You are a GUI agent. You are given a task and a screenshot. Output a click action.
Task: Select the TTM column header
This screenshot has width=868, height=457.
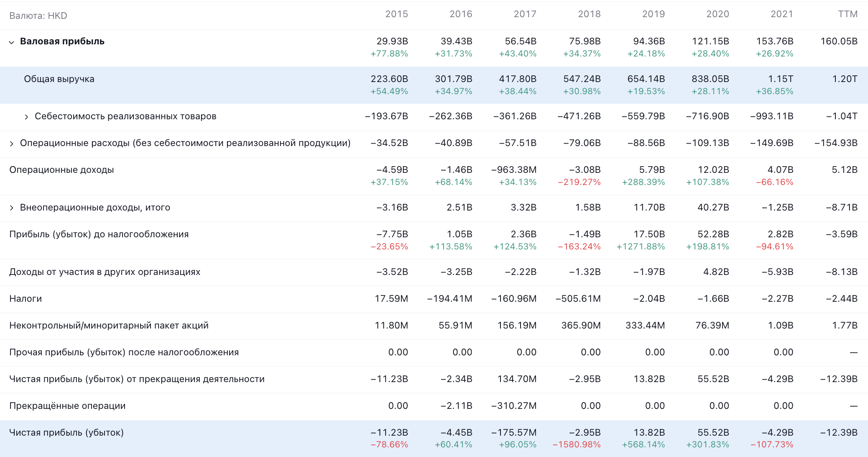(848, 14)
